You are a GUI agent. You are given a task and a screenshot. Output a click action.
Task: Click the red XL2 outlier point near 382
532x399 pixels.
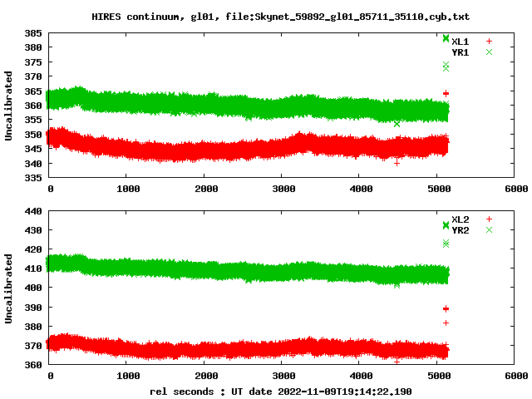click(446, 323)
